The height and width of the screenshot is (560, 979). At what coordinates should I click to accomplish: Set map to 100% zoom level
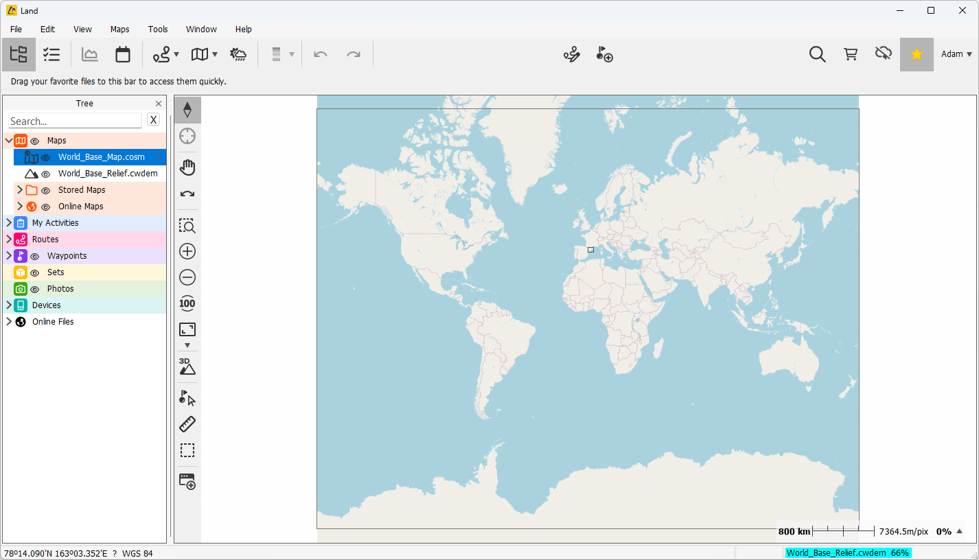187,303
